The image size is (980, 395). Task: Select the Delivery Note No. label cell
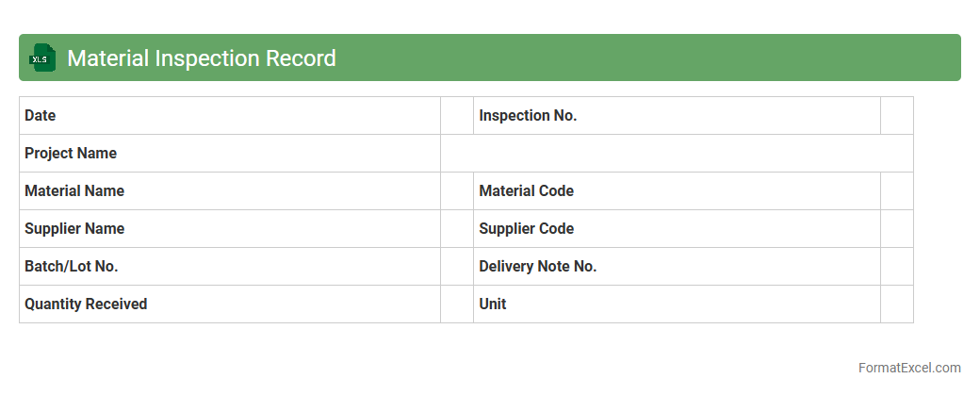pos(677,267)
